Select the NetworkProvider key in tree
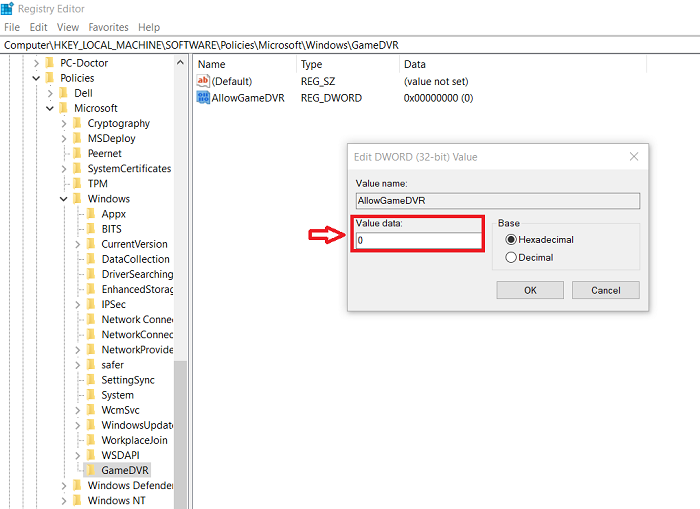700x509 pixels. [137, 350]
